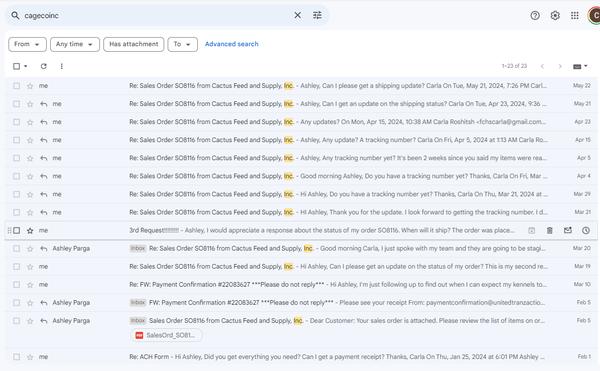The width and height of the screenshot is (600, 371).
Task: Open Mar 20 email from Ashley Parga
Action: pyautogui.click(x=301, y=248)
